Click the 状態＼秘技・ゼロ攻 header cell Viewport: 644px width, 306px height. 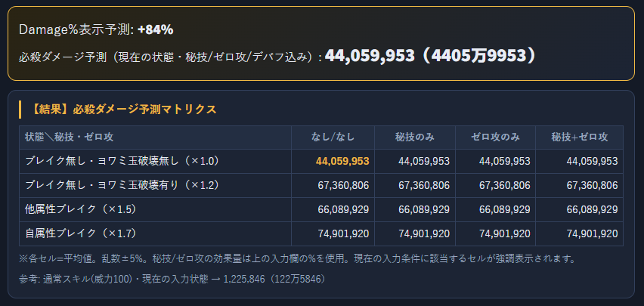[x=69, y=138]
